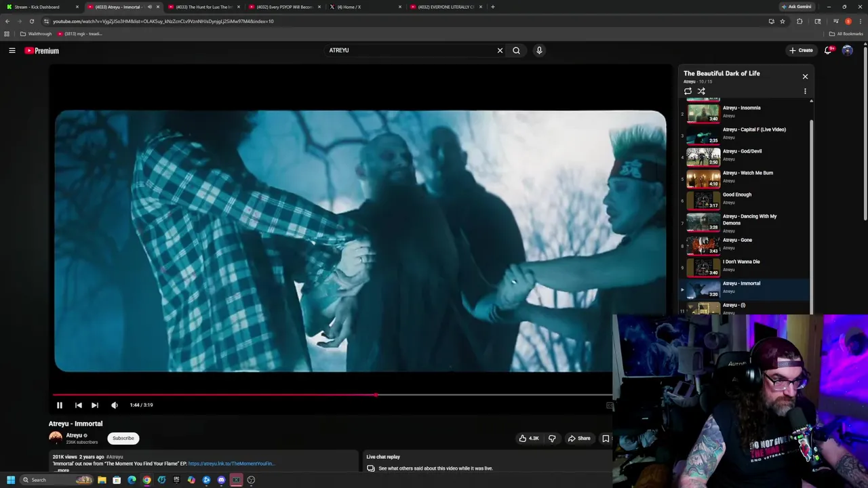Switch to The Hunt for Luc browser tab
The image size is (868, 488).
pos(205,7)
